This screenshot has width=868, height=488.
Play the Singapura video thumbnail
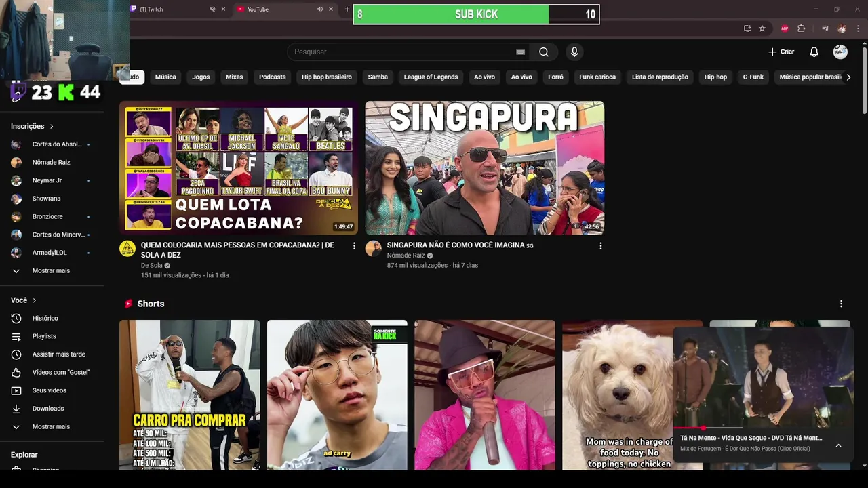point(485,168)
